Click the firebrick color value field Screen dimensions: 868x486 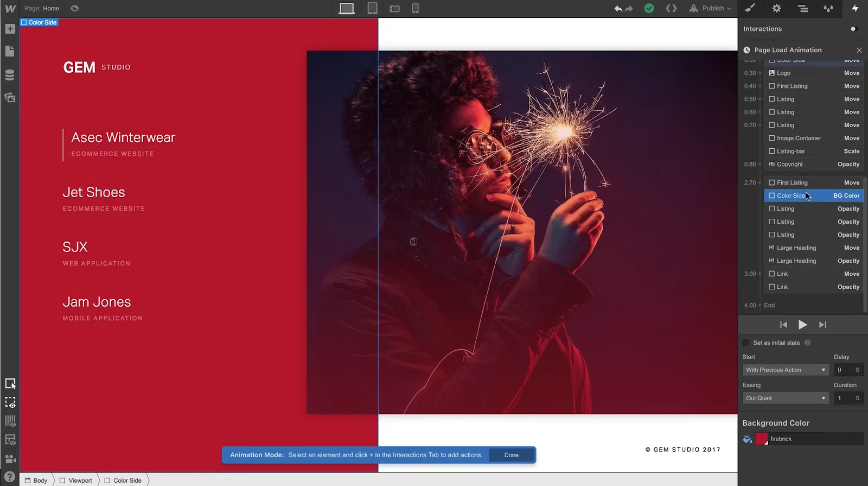click(815, 439)
